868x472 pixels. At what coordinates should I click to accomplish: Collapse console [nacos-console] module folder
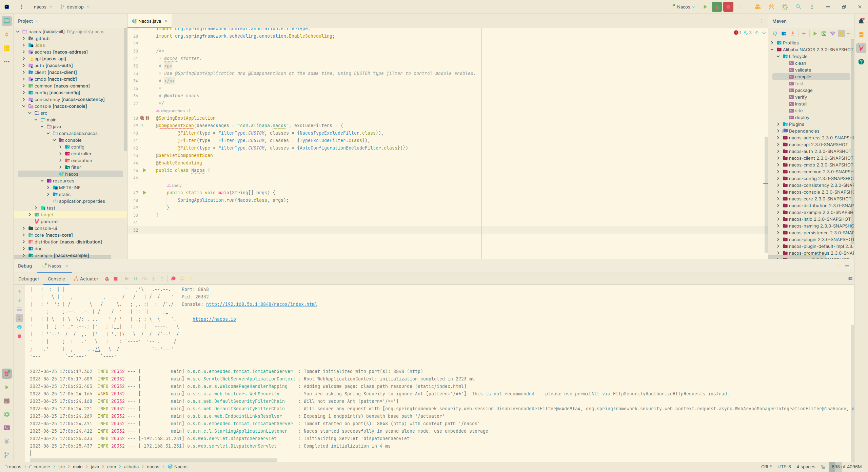[24, 106]
